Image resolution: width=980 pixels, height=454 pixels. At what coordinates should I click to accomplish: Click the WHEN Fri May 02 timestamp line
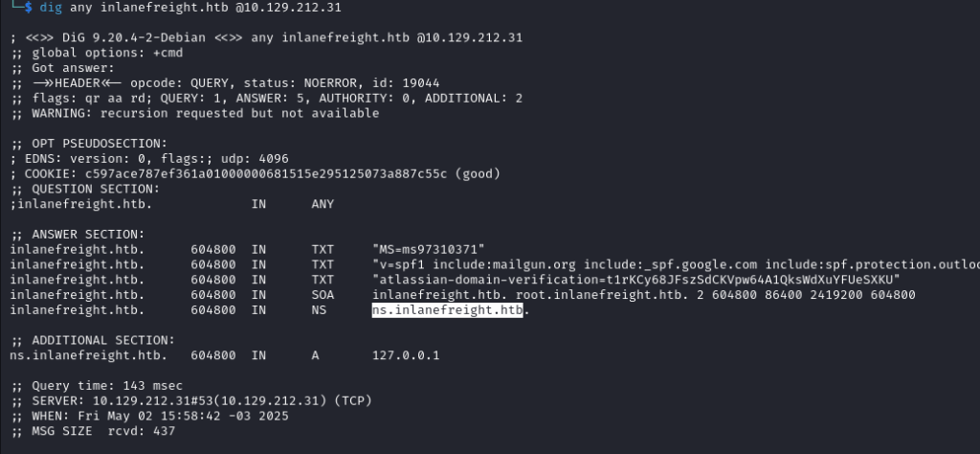pos(148,416)
